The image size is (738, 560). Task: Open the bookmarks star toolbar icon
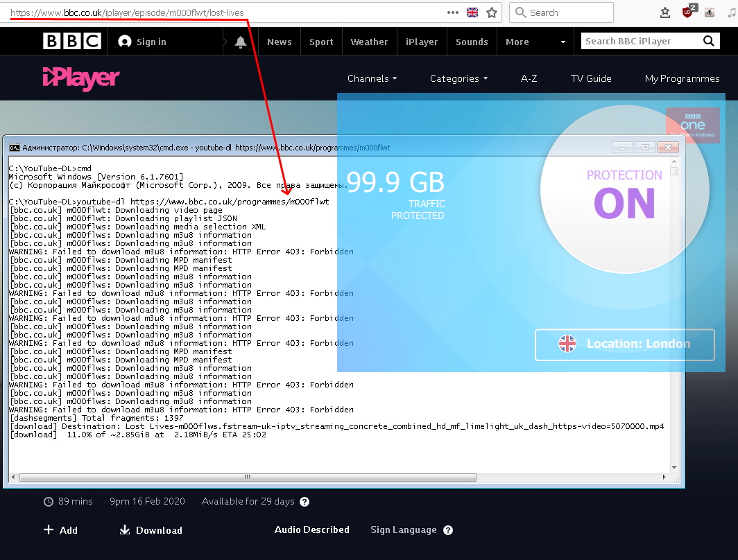(x=665, y=12)
